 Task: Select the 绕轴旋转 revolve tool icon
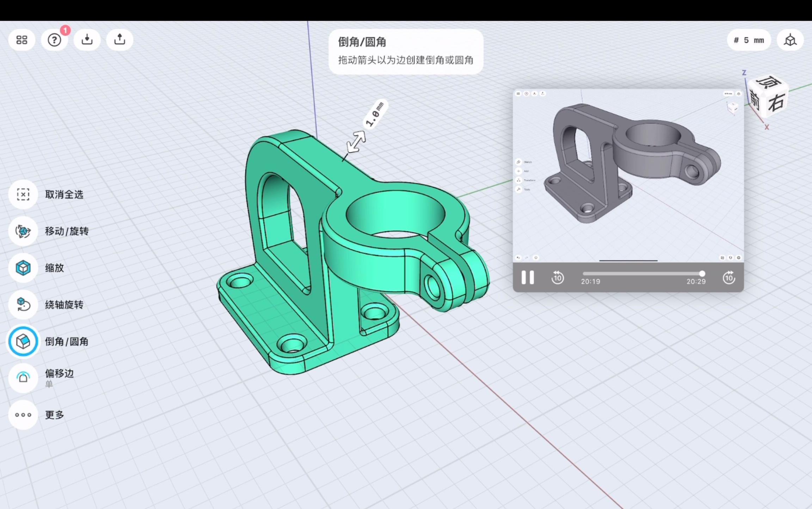pyautogui.click(x=23, y=305)
